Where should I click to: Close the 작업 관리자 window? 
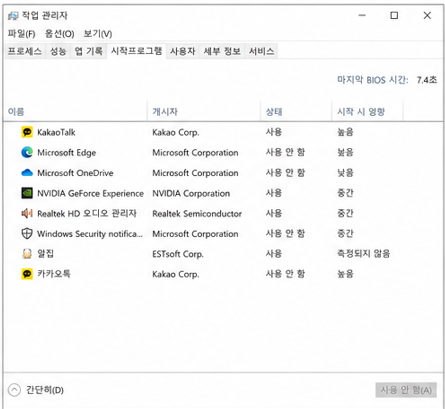tap(427, 15)
